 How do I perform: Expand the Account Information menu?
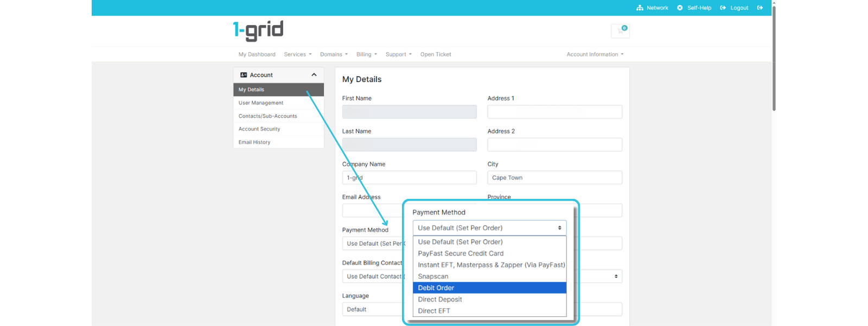[x=595, y=54]
